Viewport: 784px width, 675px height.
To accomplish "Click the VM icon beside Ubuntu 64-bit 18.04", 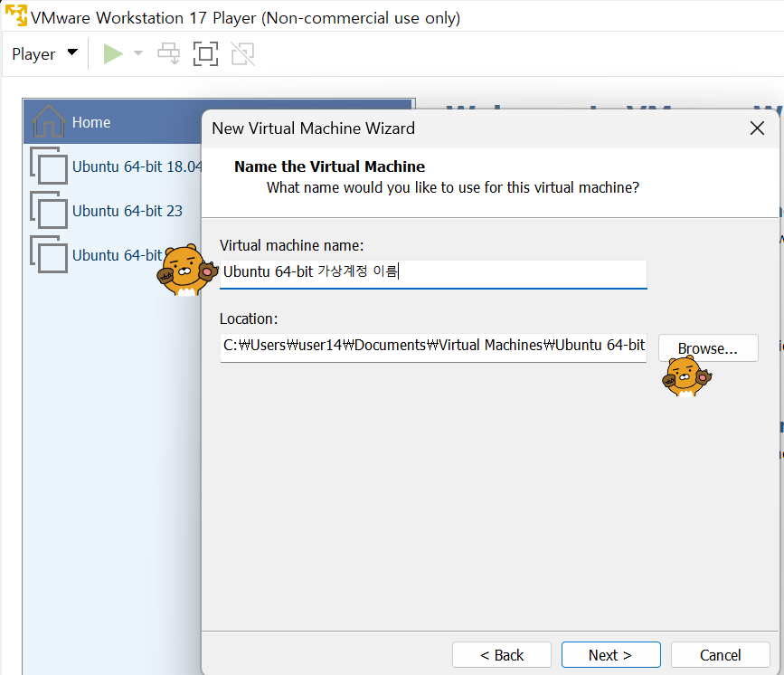I will [49, 166].
